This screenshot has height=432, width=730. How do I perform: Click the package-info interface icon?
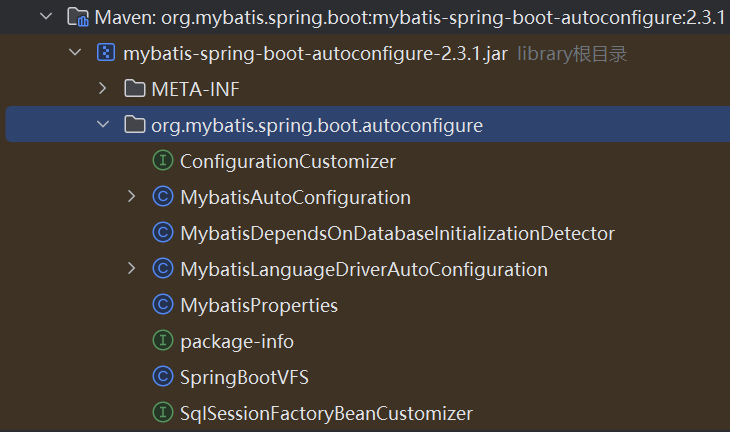pyautogui.click(x=163, y=340)
